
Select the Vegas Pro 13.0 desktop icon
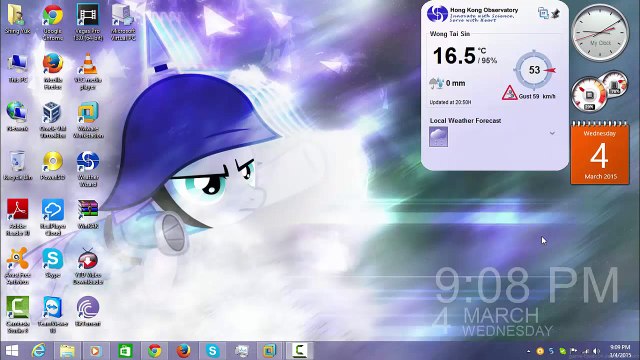click(x=88, y=22)
